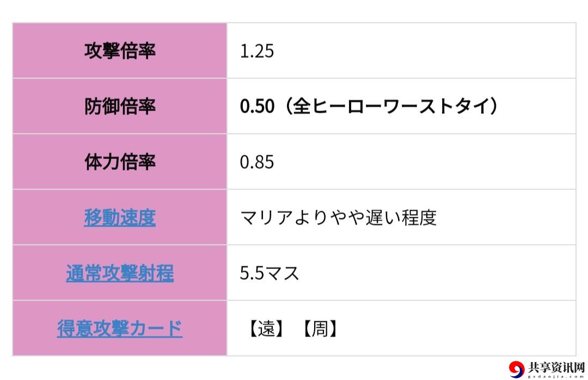Click the 体力倍率 header cell

click(120, 162)
